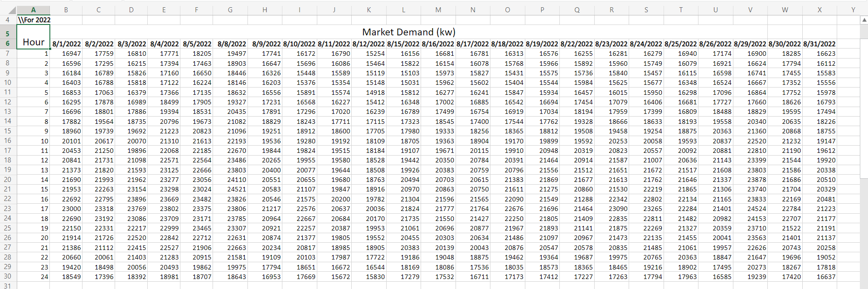The image size is (868, 289).
Task: Select column R header
Action: [x=611, y=10]
